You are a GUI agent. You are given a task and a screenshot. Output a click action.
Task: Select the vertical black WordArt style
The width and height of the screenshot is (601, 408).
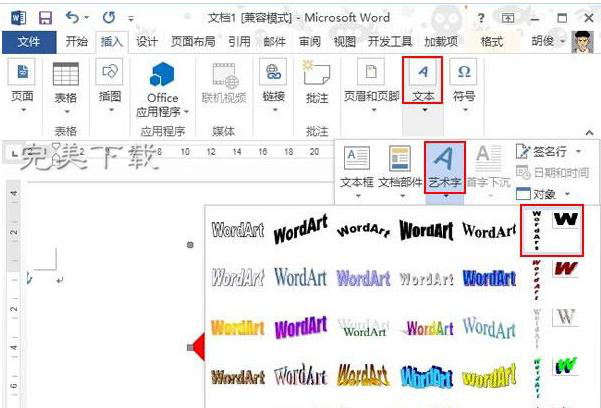pyautogui.click(x=537, y=230)
